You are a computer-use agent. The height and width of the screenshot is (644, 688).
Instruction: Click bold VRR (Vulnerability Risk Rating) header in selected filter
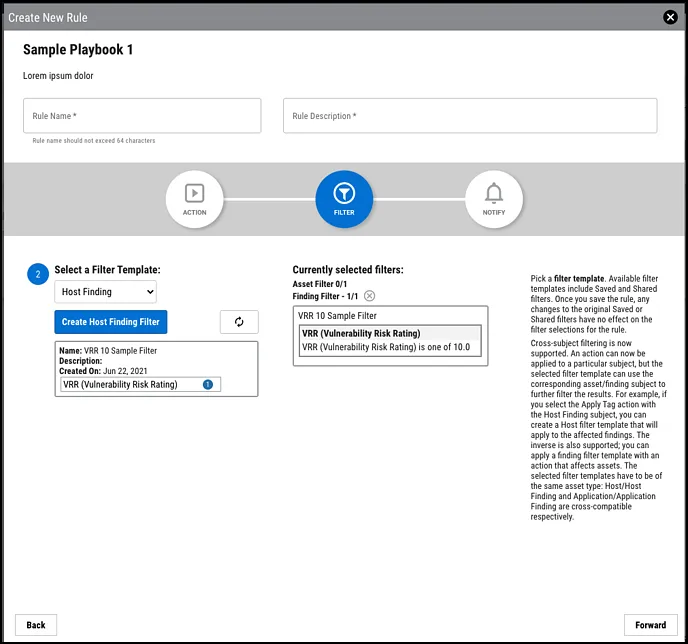[x=361, y=333]
